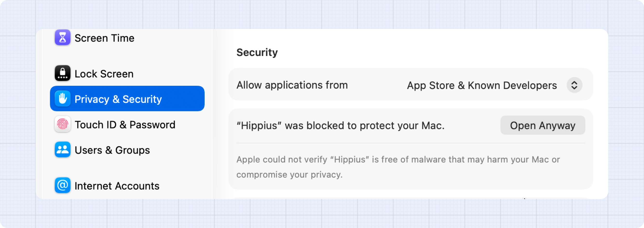644x228 pixels.
Task: Open Internet Accounts via its @ icon
Action: [x=62, y=185]
